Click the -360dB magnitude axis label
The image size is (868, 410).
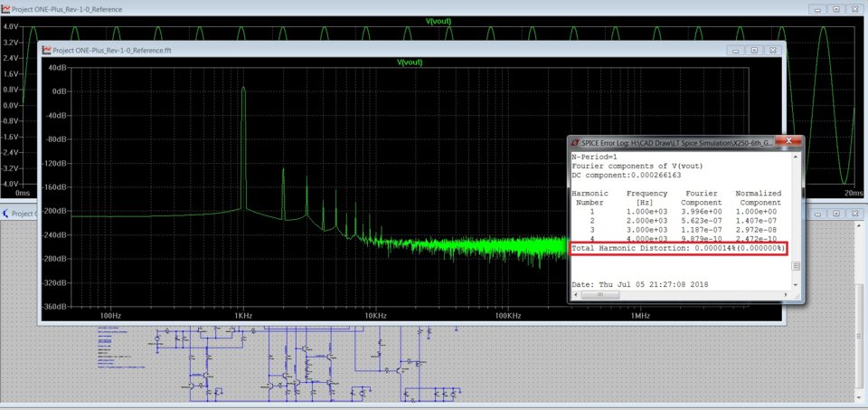54,306
